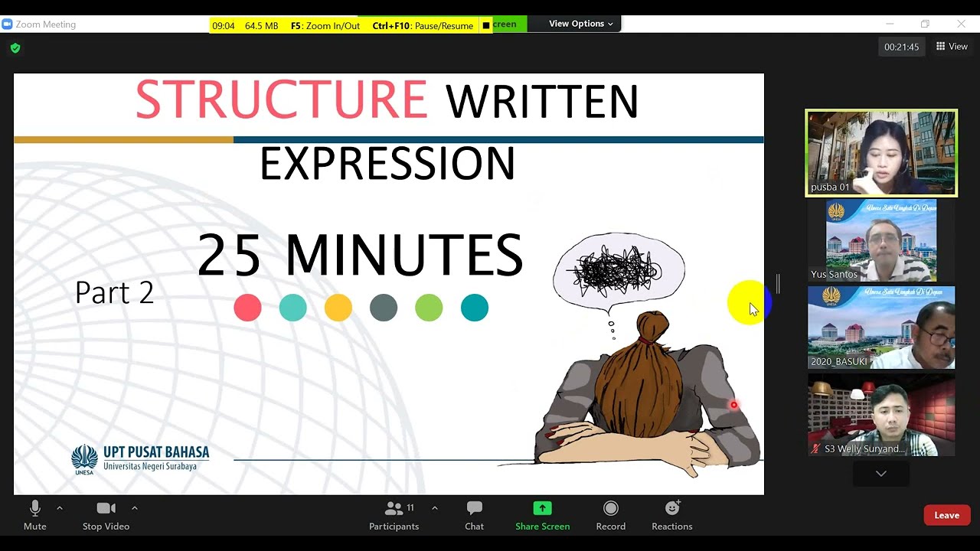The width and height of the screenshot is (980, 551).
Task: Open the Reactions menu
Action: coord(671,515)
